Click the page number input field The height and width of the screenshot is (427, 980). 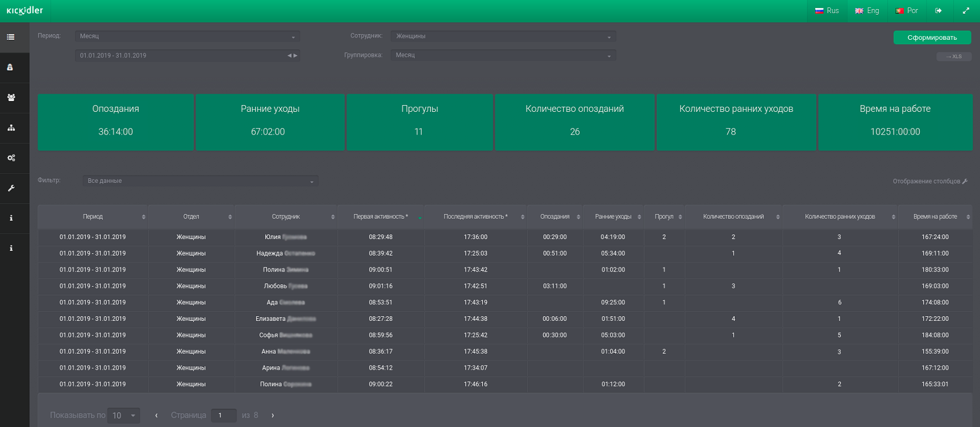(223, 416)
